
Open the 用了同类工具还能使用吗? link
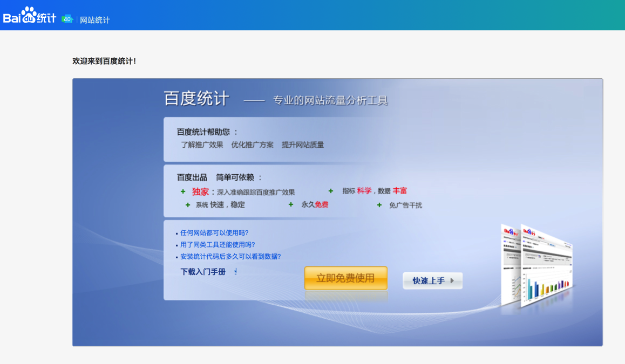217,244
